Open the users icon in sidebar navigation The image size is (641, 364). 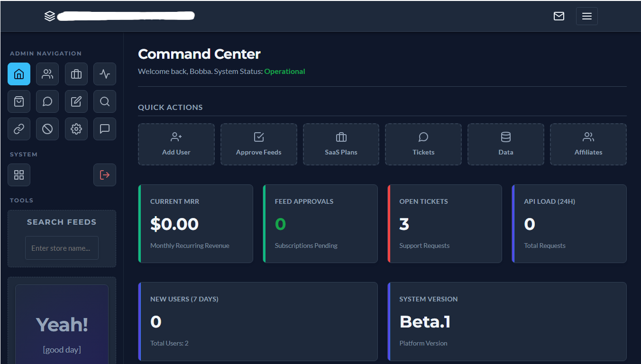[x=47, y=74]
